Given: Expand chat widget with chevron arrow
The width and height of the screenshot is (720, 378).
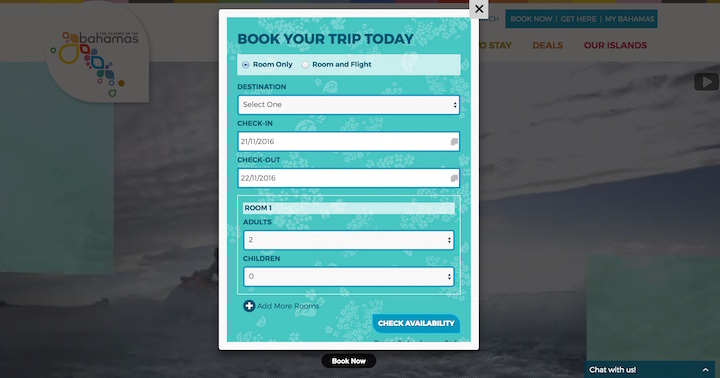Looking at the screenshot, I should (x=705, y=370).
